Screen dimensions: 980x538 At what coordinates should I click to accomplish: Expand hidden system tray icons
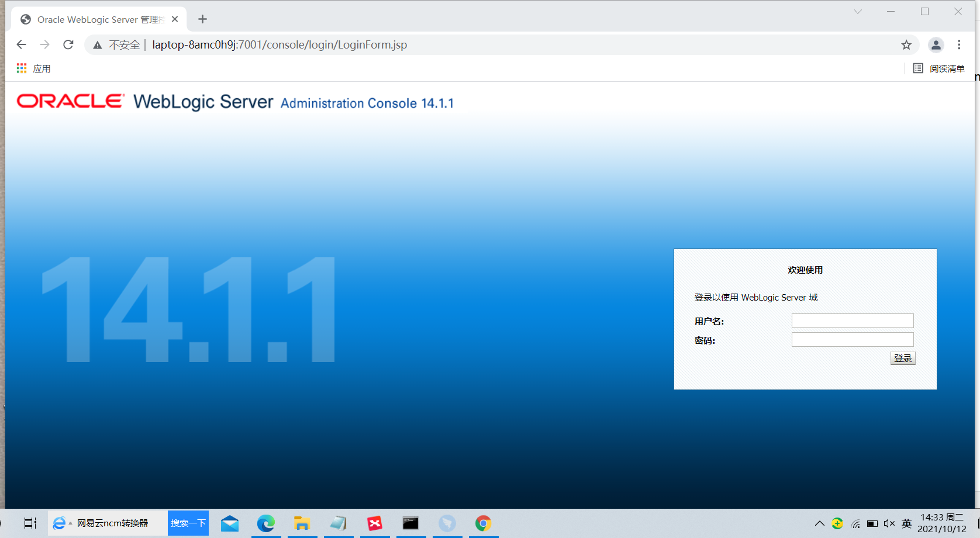pyautogui.click(x=820, y=523)
